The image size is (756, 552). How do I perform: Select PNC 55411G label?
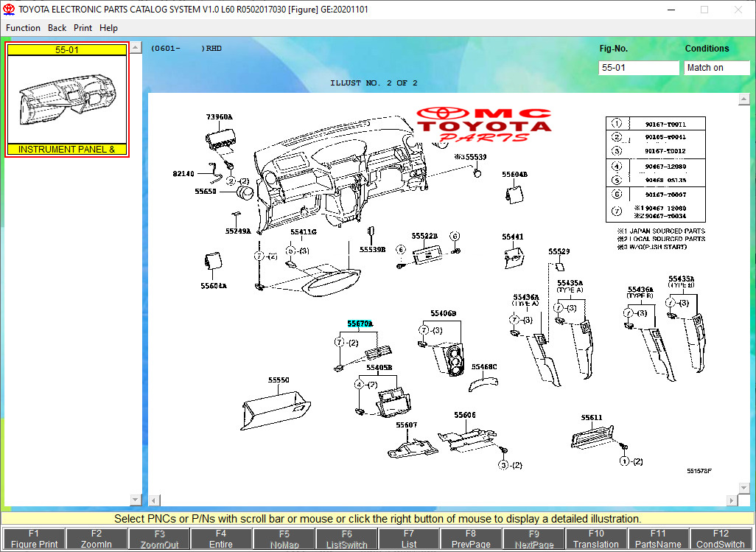(x=304, y=232)
